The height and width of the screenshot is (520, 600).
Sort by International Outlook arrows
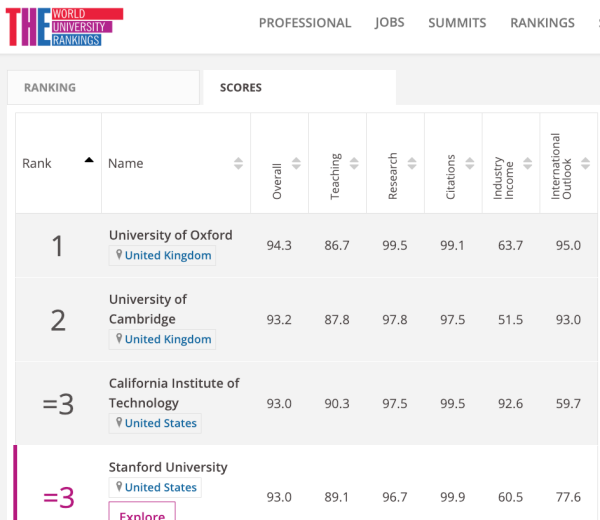coord(585,163)
